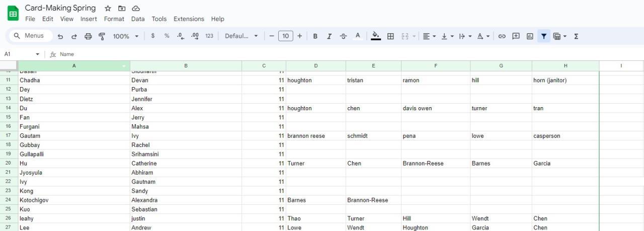Image resolution: width=644 pixels, height=231 pixels.
Task: Select cell containing brannon reese
Action: click(315, 136)
